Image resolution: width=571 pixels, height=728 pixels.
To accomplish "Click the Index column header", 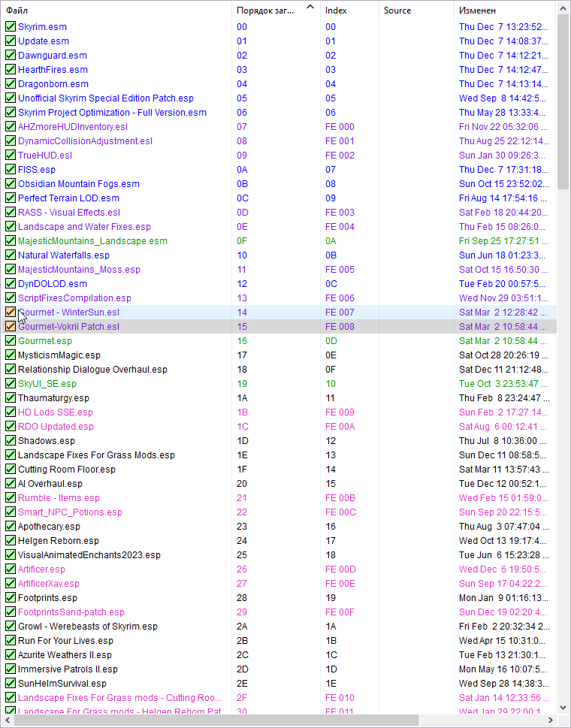I will tap(349, 11).
